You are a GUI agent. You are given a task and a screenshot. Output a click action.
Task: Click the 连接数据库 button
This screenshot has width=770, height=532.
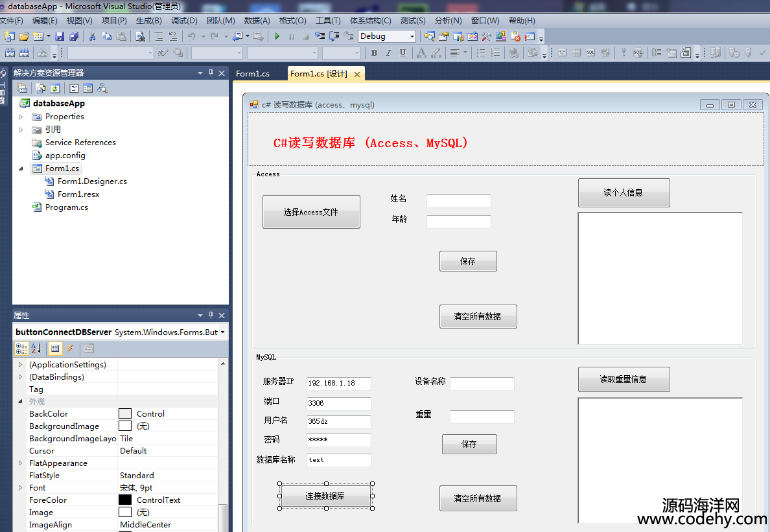(325, 496)
